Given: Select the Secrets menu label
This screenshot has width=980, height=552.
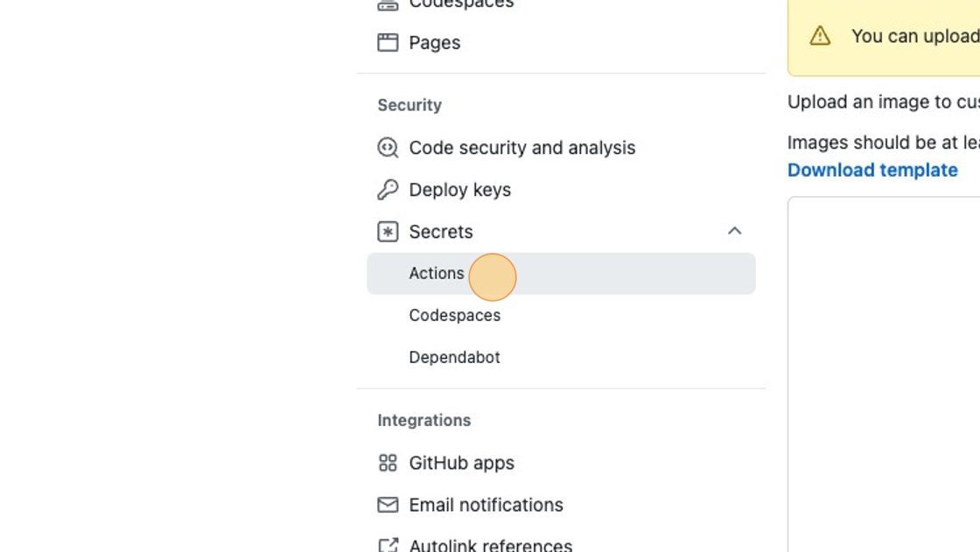Looking at the screenshot, I should [441, 231].
